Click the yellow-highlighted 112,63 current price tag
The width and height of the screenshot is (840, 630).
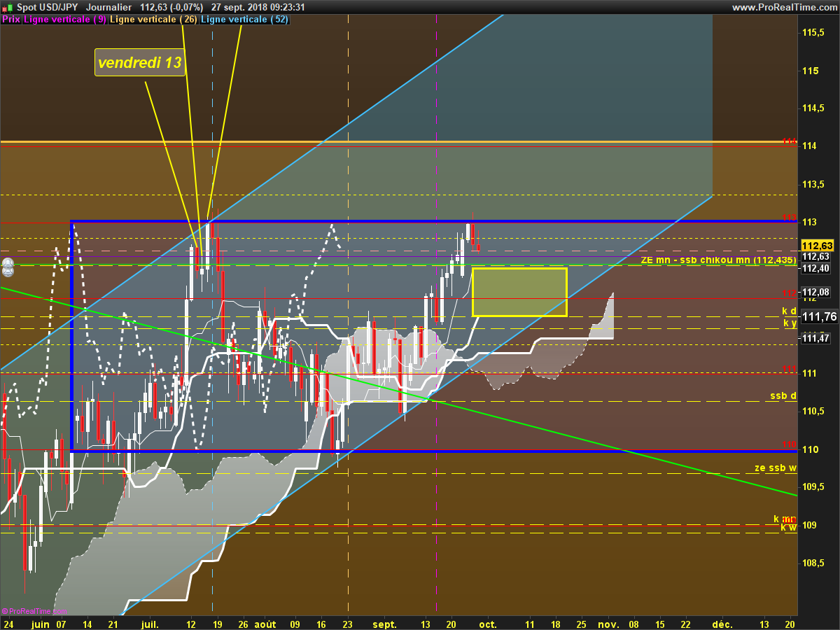coord(817,246)
